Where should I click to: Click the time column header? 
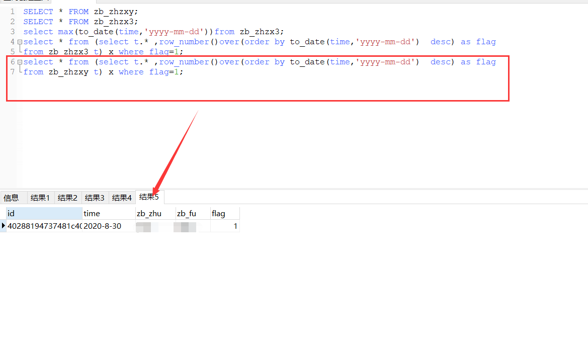pyautogui.click(x=109, y=213)
